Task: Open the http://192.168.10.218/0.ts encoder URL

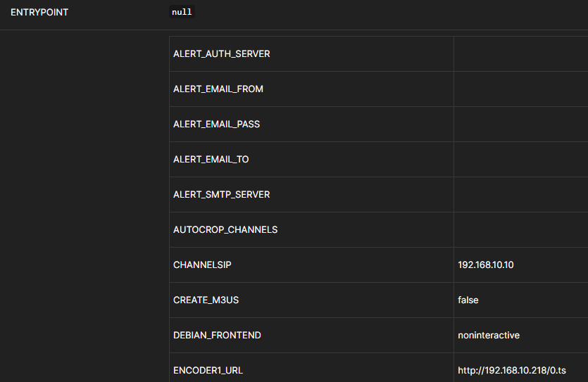Action: pyautogui.click(x=512, y=371)
